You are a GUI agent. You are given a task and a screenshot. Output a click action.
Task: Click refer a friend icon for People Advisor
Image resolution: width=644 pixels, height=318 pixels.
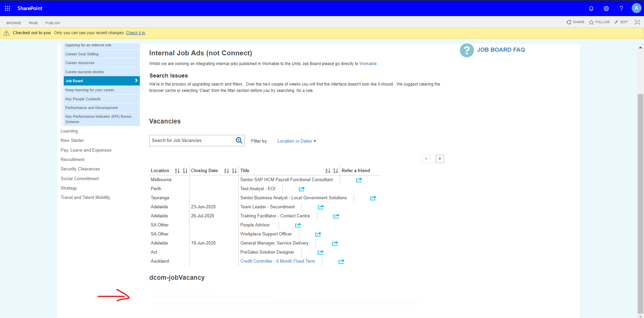298,225
